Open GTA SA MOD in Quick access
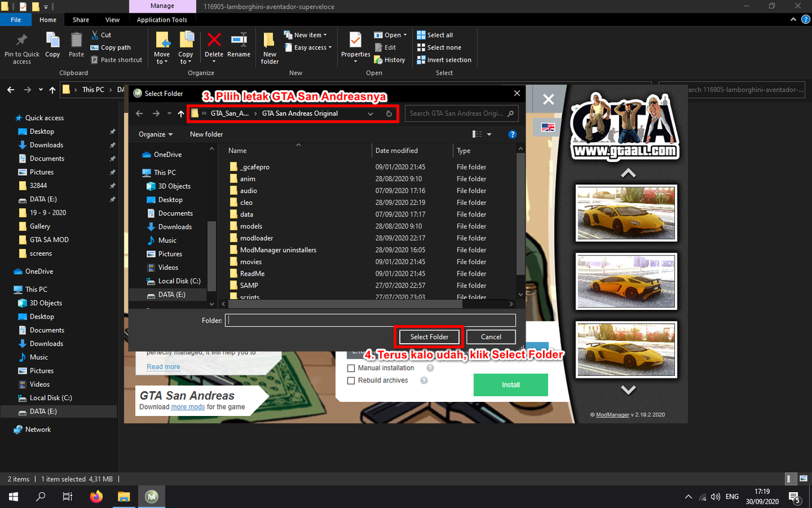 click(x=49, y=240)
